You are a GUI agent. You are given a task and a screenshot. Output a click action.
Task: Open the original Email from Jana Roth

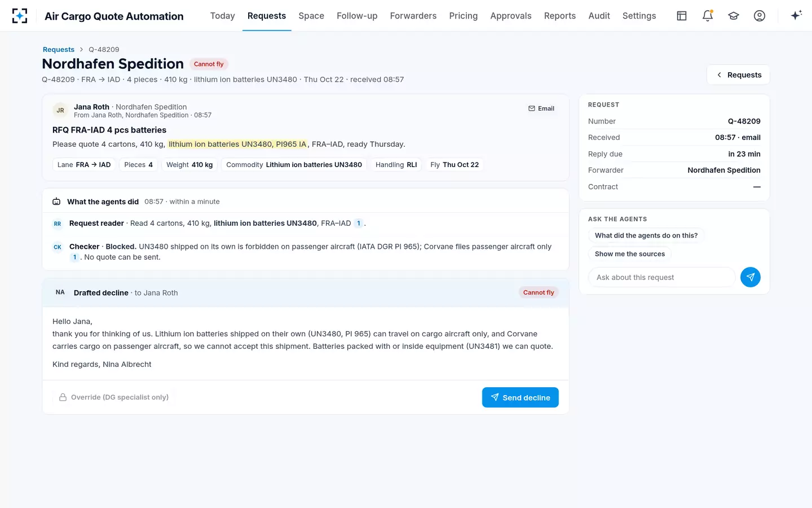click(541, 108)
